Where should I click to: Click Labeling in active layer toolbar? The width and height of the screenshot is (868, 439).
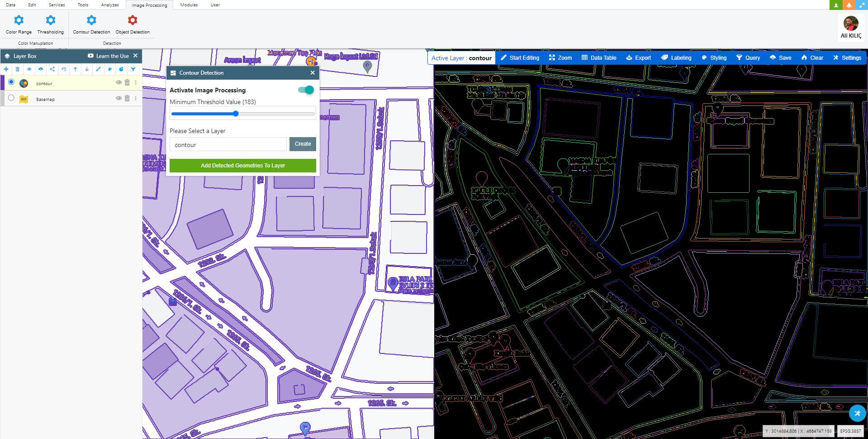click(x=676, y=57)
